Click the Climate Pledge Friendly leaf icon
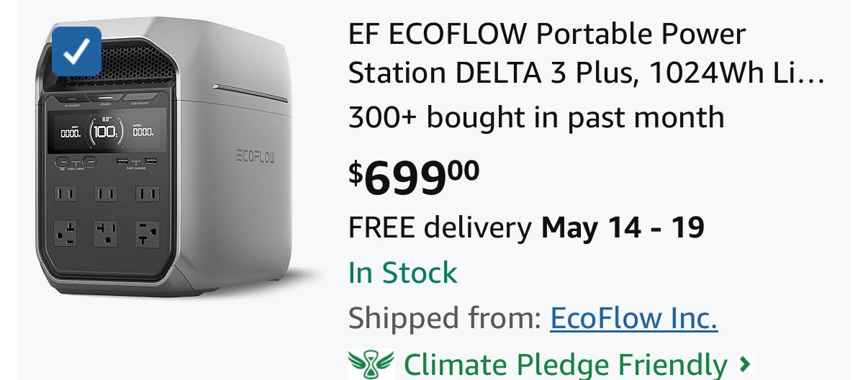868x380 pixels. 371,364
